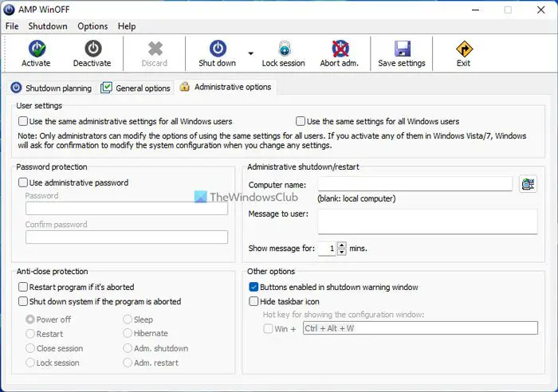This screenshot has height=392, width=558.
Task: Increase the show message minutes spinner
Action: tap(342, 245)
